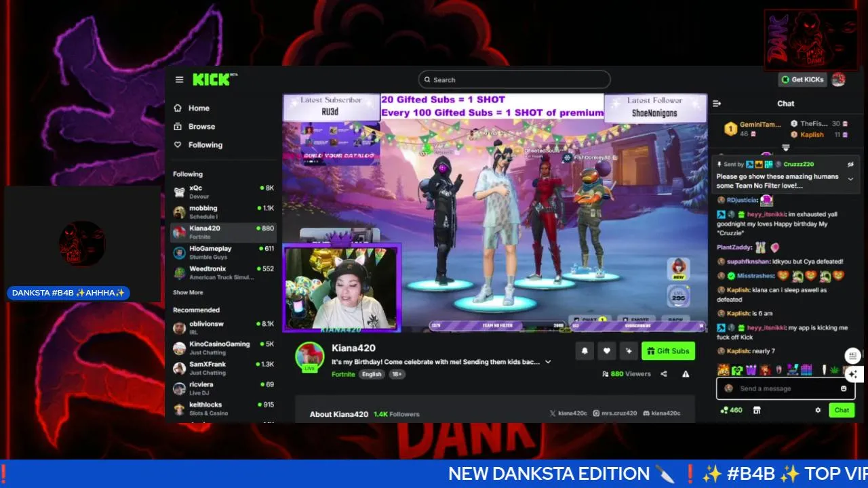Click the streamer webcam overlay
Screen dimensions: 868x488
click(x=342, y=288)
